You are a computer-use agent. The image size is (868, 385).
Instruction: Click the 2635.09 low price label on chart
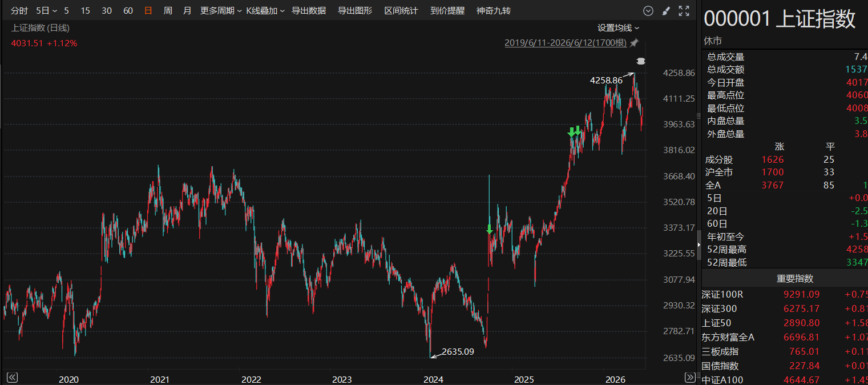458,352
